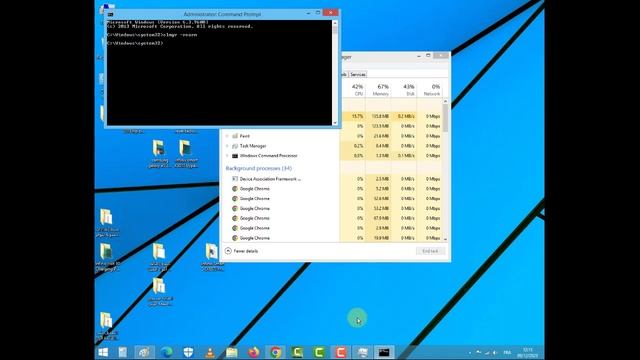Select the Windows Command Processor icon
The width and height of the screenshot is (640, 360).
(x=235, y=156)
